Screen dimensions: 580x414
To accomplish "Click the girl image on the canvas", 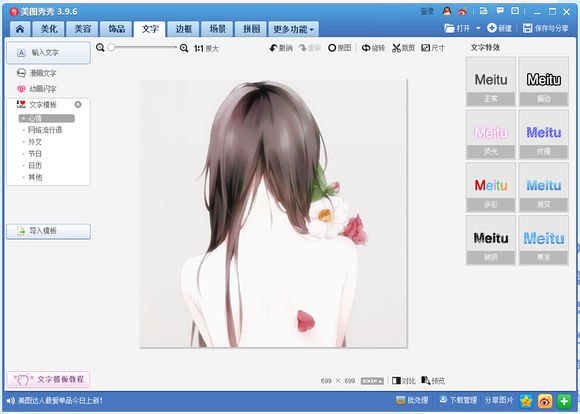I will pos(273,213).
